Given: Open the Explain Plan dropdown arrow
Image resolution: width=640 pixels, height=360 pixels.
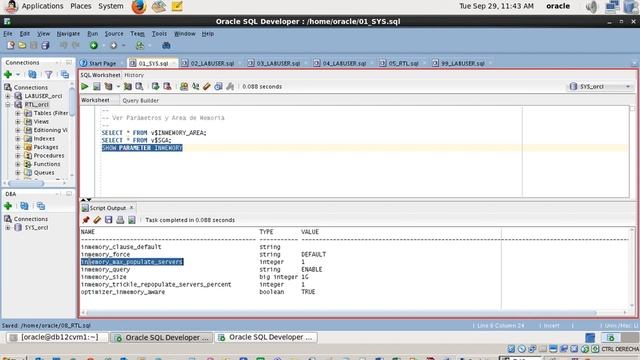Looking at the screenshot, I should pyautogui.click(x=118, y=87).
